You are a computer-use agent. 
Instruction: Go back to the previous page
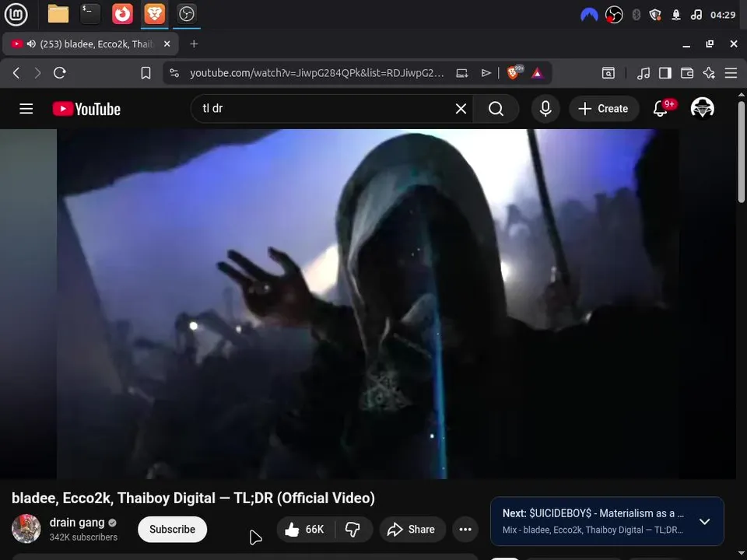point(16,73)
